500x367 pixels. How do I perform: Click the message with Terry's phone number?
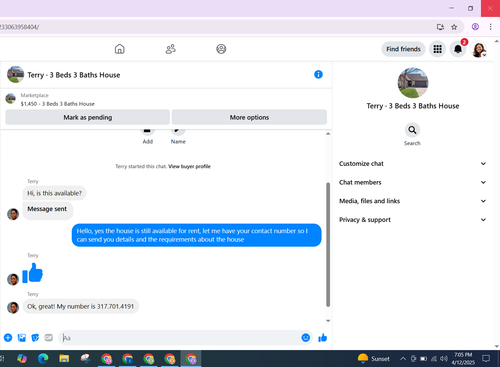pos(81,306)
